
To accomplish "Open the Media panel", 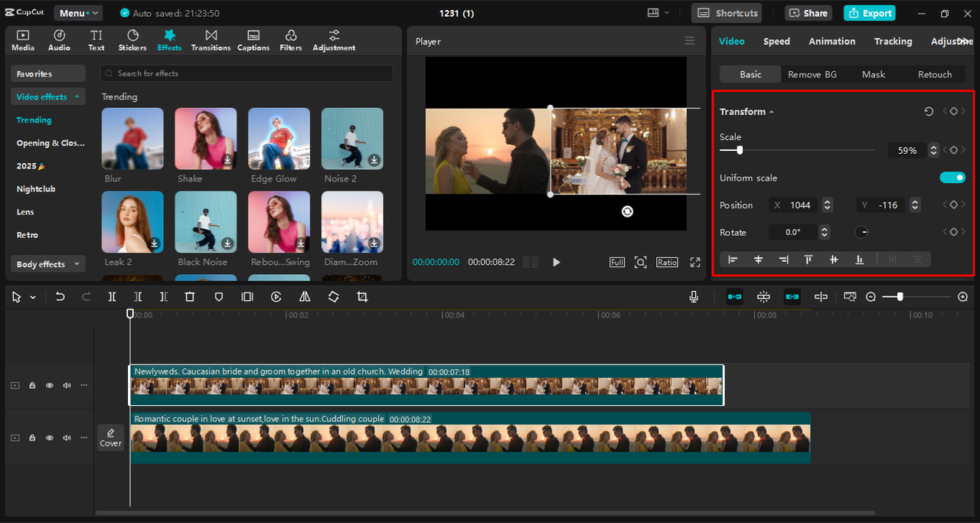I will 23,41.
